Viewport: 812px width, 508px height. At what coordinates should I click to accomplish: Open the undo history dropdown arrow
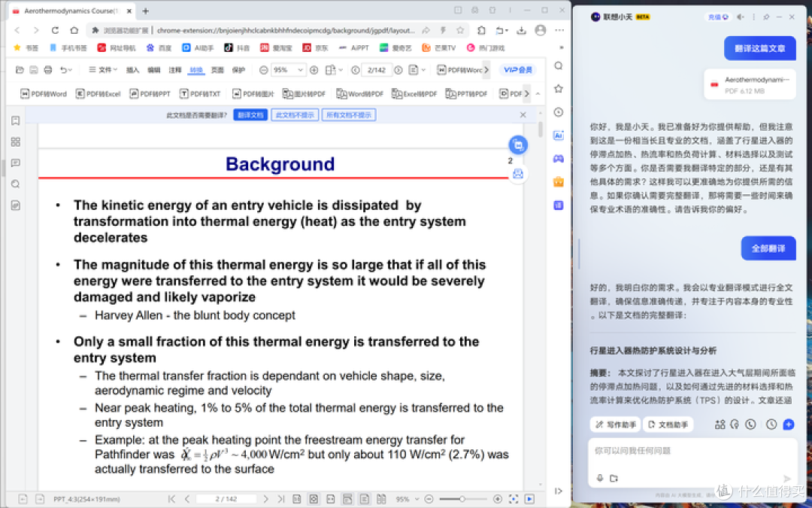click(x=70, y=69)
